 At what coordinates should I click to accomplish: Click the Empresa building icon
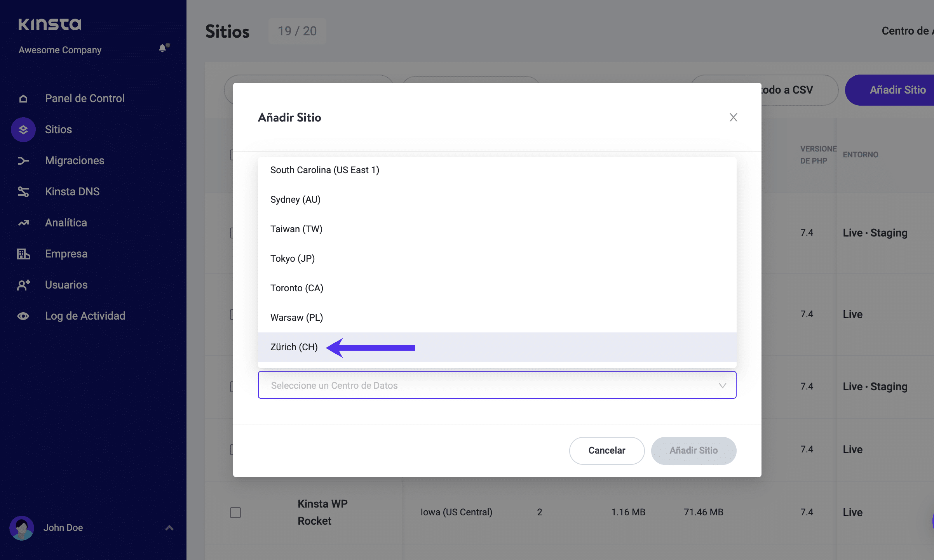[23, 254]
